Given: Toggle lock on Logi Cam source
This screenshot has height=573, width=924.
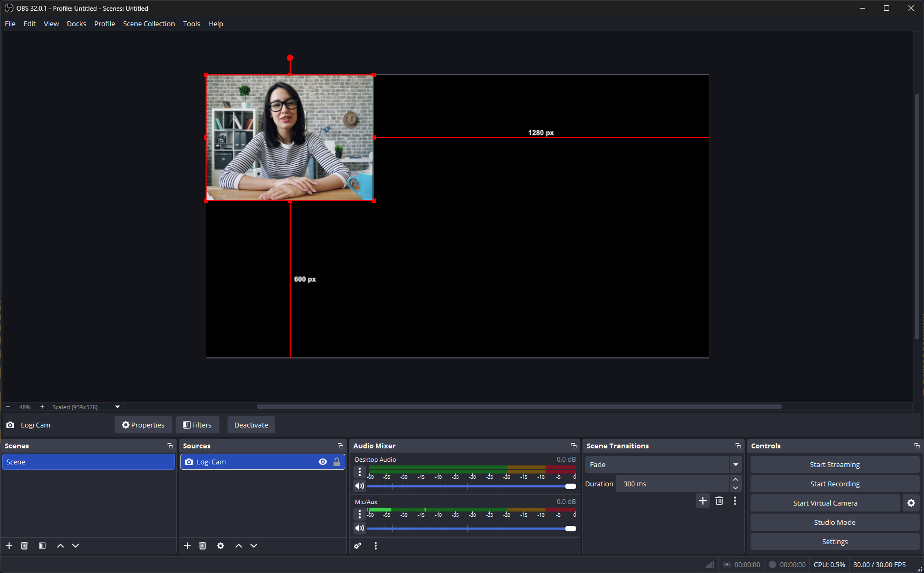Looking at the screenshot, I should pos(337,462).
